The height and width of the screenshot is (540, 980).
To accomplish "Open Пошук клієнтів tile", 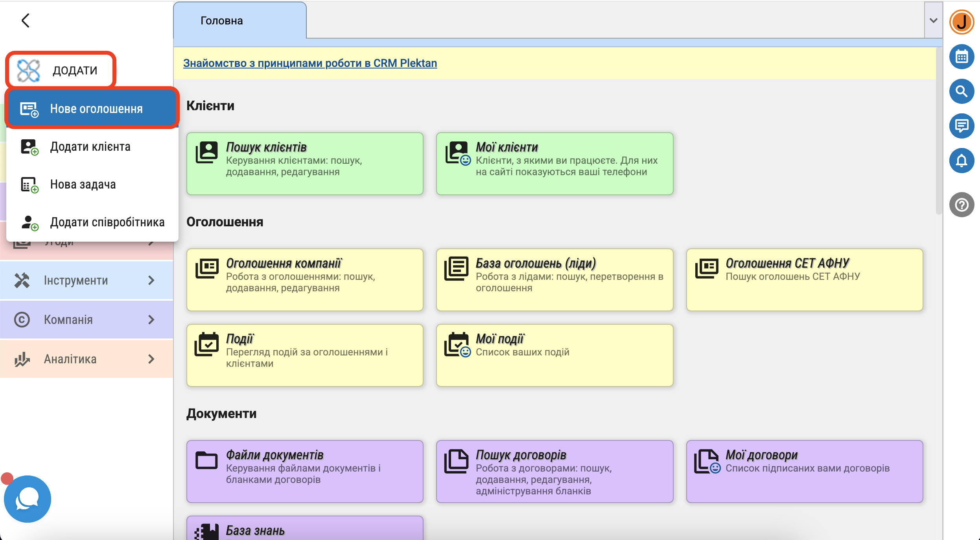I will point(305,163).
